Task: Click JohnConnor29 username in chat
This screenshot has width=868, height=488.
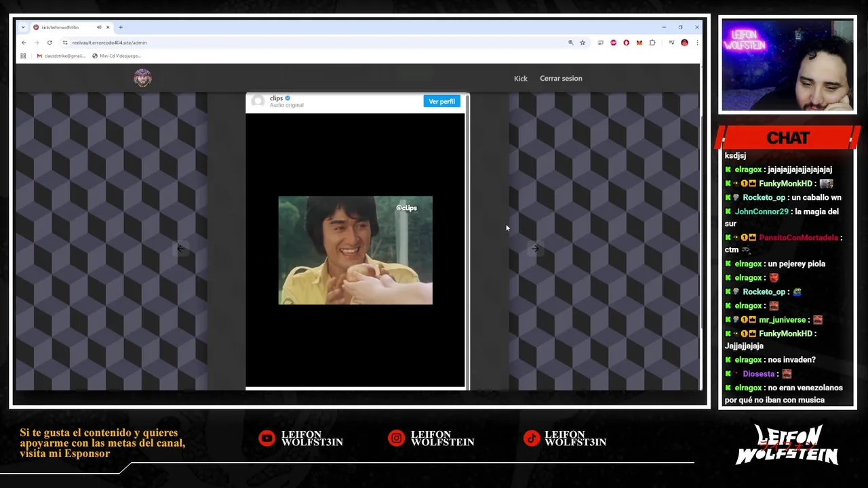Action: pyautogui.click(x=762, y=211)
